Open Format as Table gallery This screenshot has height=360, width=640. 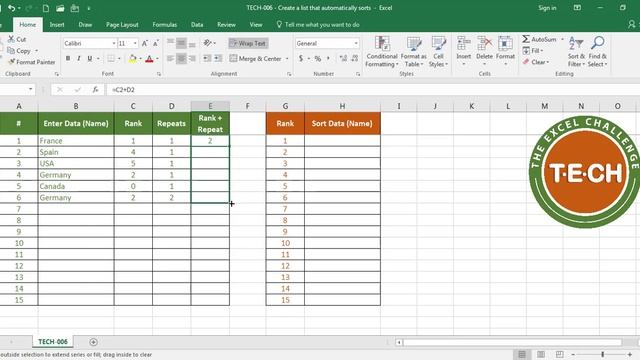click(414, 52)
